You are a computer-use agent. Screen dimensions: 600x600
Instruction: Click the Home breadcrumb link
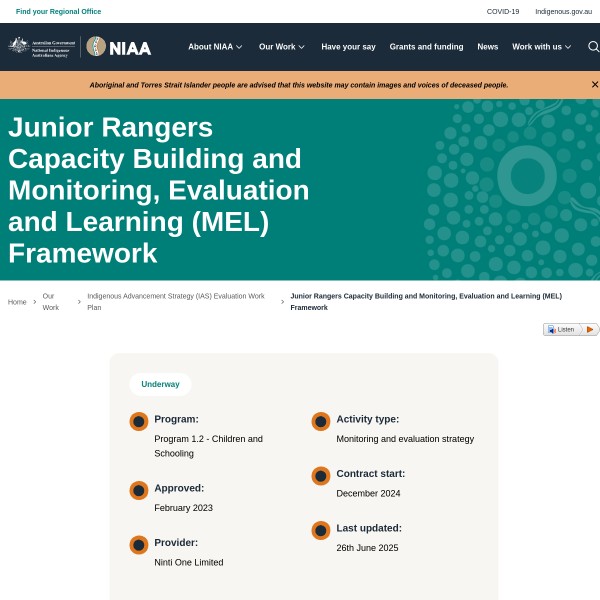(17, 302)
